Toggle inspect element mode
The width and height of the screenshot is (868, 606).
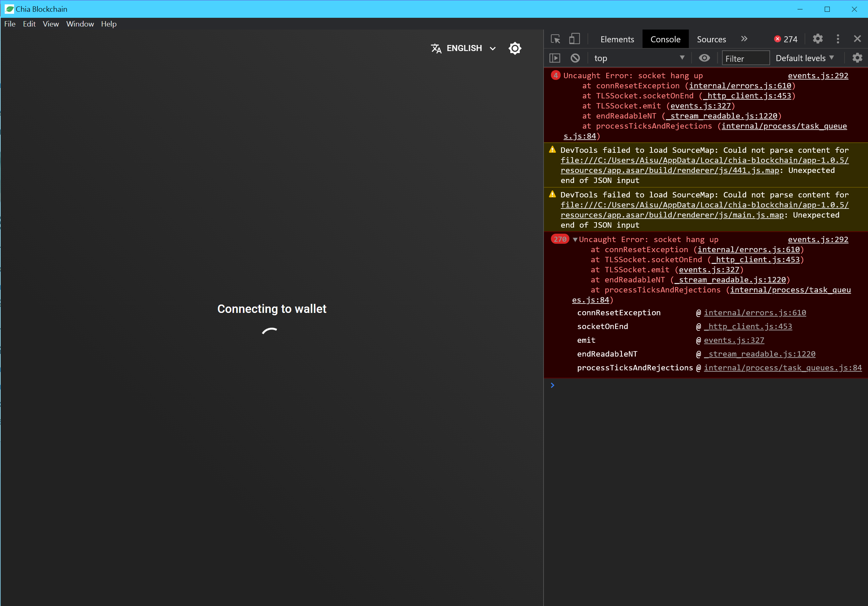point(555,39)
